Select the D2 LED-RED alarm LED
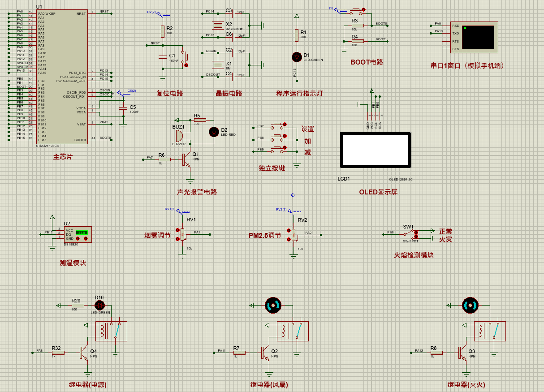This screenshot has height=392, width=544. 214,132
